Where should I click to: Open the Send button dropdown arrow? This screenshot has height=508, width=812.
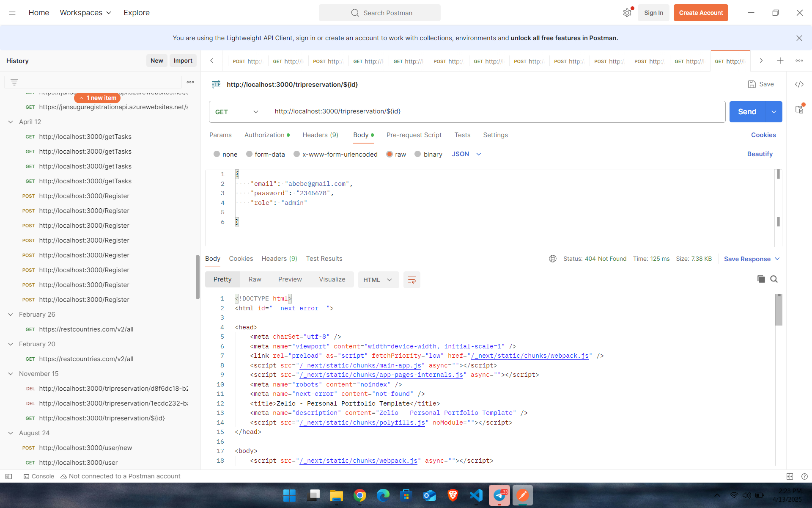774,112
